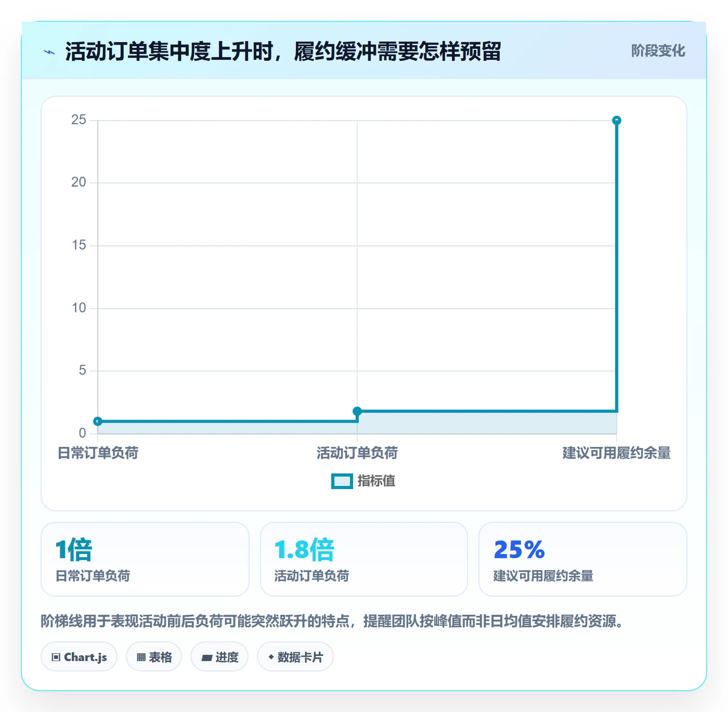Click the 阶段变化 label in header
This screenshot has width=728, height=712.
[658, 51]
